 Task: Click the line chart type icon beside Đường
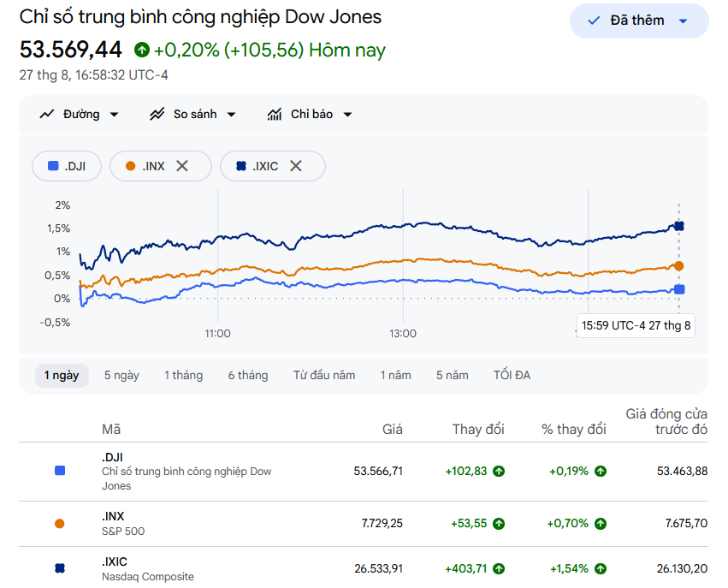click(47, 114)
